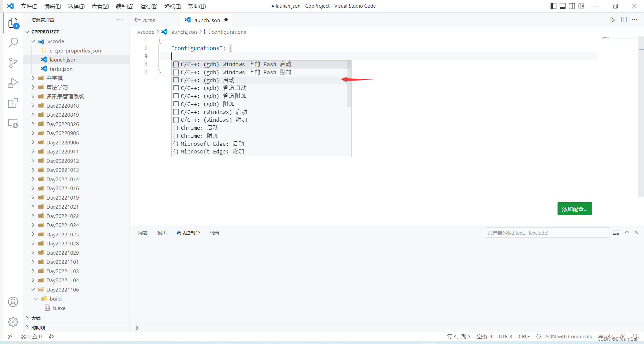The width and height of the screenshot is (644, 344).
Task: Switch to the 终端 panel tab
Action: point(214,233)
